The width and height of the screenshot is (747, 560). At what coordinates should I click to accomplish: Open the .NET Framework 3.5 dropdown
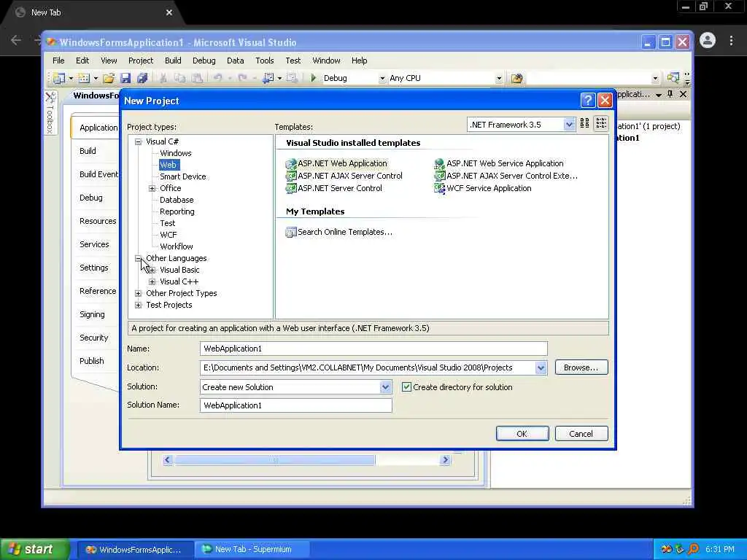click(569, 125)
